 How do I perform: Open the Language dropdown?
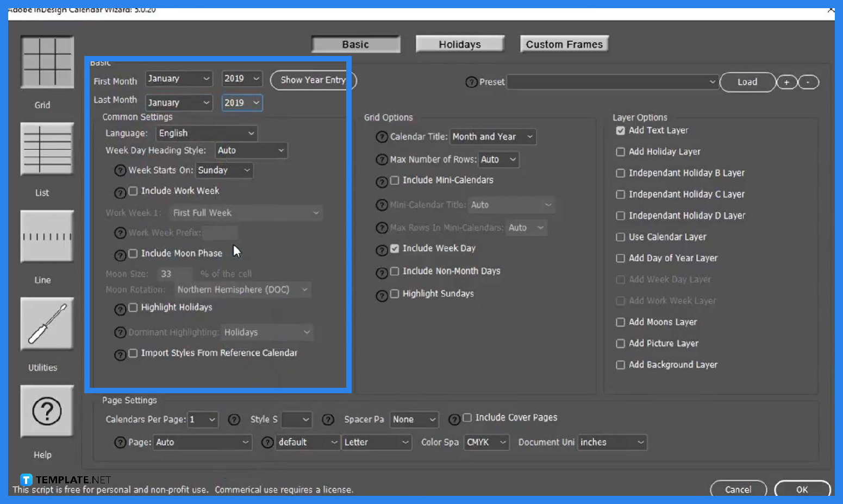(206, 133)
